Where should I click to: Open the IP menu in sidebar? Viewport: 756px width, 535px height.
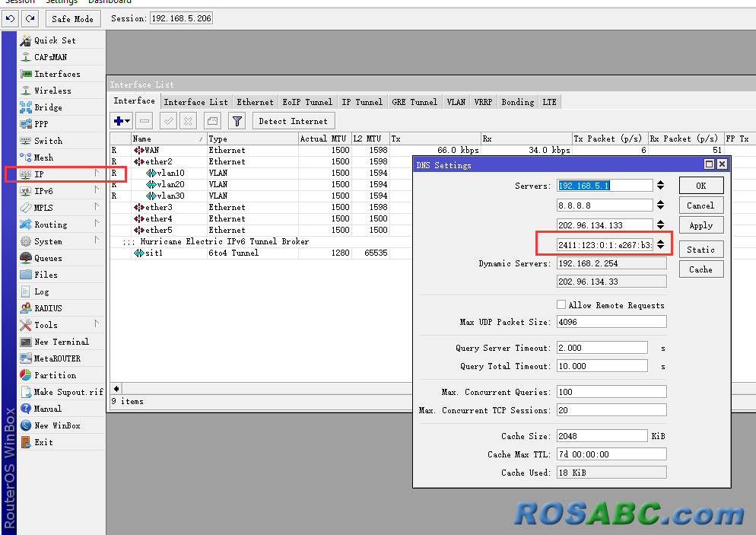[x=62, y=174]
